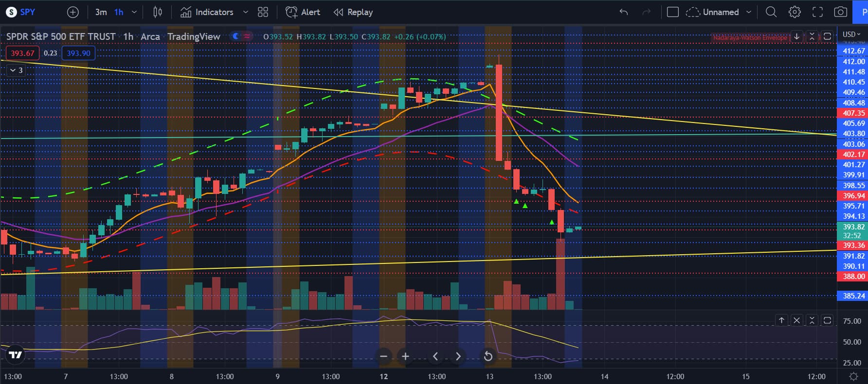Click the 393.90 buy price button

click(x=78, y=53)
